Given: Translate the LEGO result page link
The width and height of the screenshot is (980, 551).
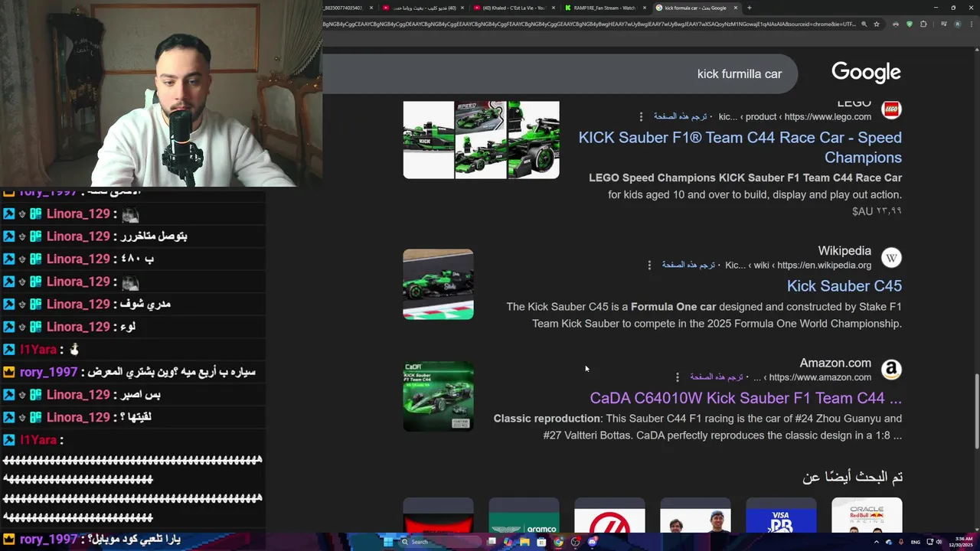Looking at the screenshot, I should [681, 116].
